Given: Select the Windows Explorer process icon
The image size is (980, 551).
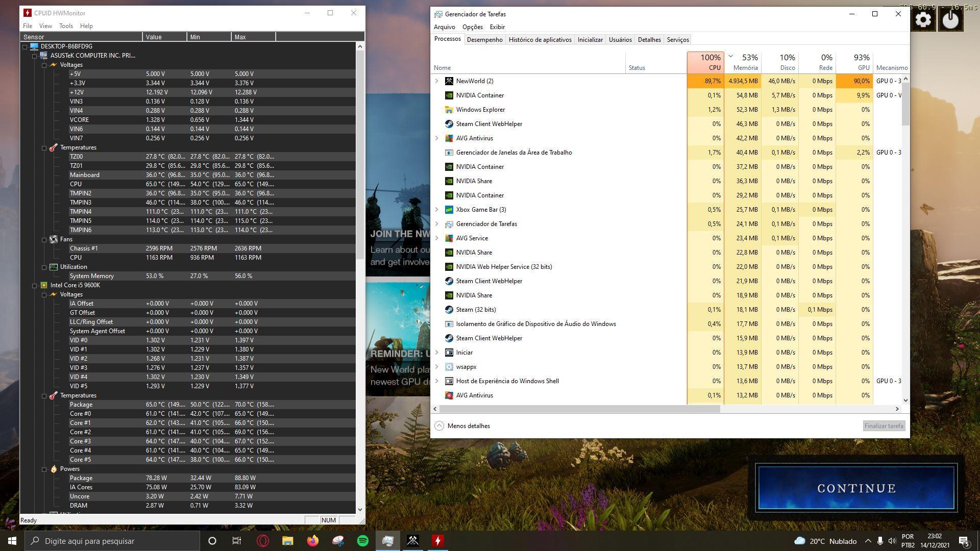Looking at the screenshot, I should [449, 110].
